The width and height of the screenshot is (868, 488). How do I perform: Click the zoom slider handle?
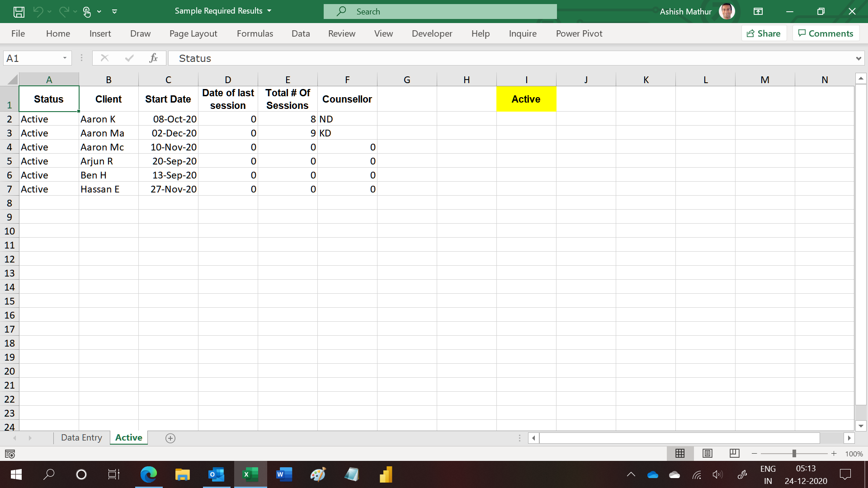pos(794,453)
